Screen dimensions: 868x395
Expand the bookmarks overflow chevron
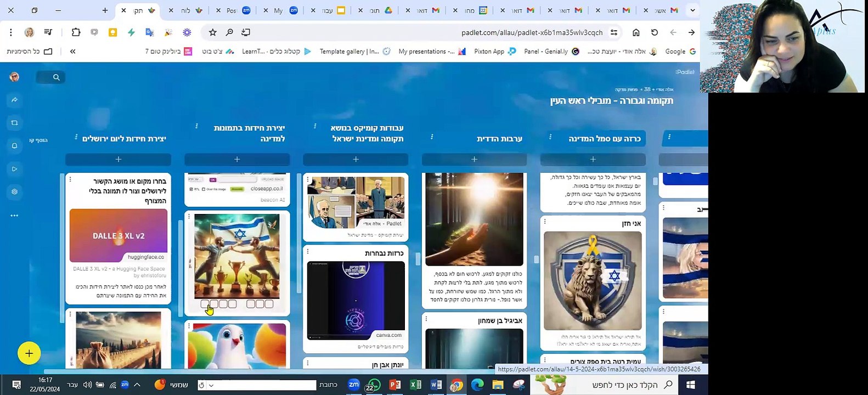[x=72, y=51]
